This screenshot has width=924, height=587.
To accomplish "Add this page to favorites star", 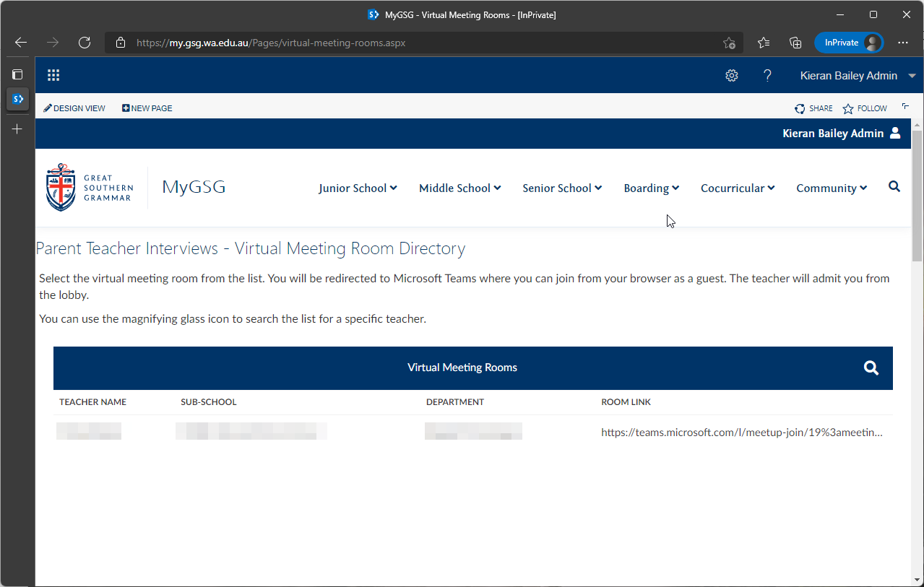I will 729,43.
